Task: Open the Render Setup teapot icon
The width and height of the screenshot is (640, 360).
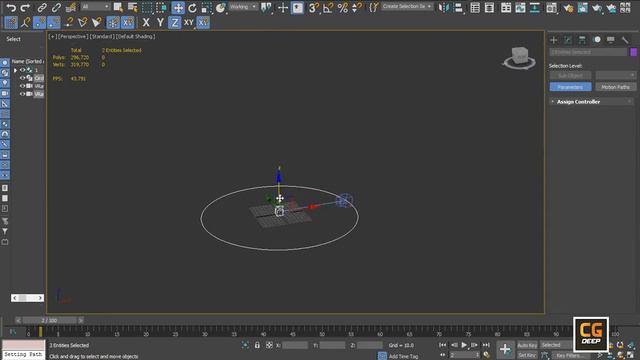Action: coord(568,7)
